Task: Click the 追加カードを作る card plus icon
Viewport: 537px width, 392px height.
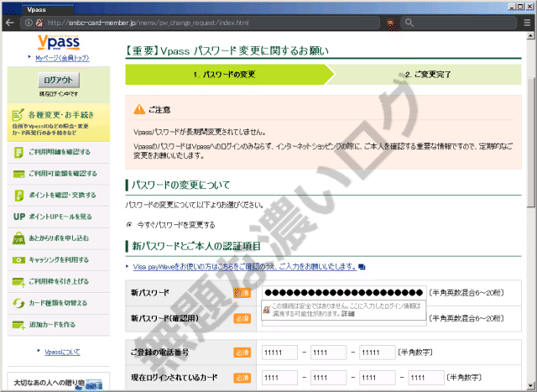Action: pyautogui.click(x=18, y=325)
